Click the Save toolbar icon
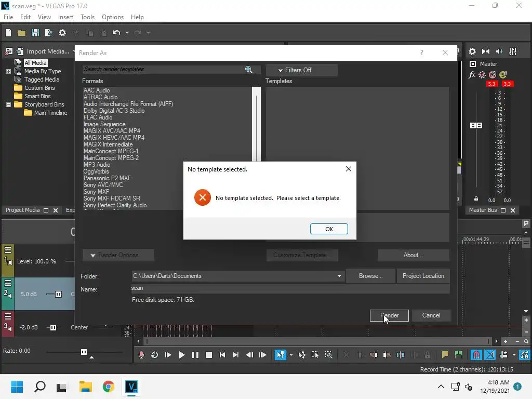This screenshot has width=532, height=399. pyautogui.click(x=35, y=33)
